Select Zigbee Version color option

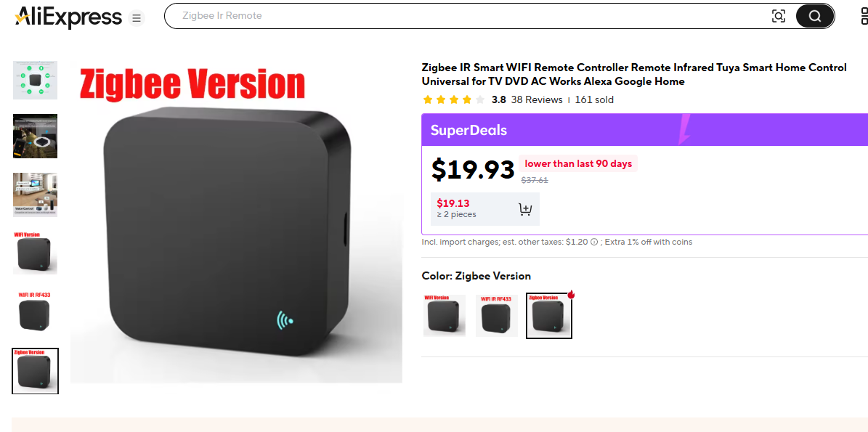[x=548, y=315]
